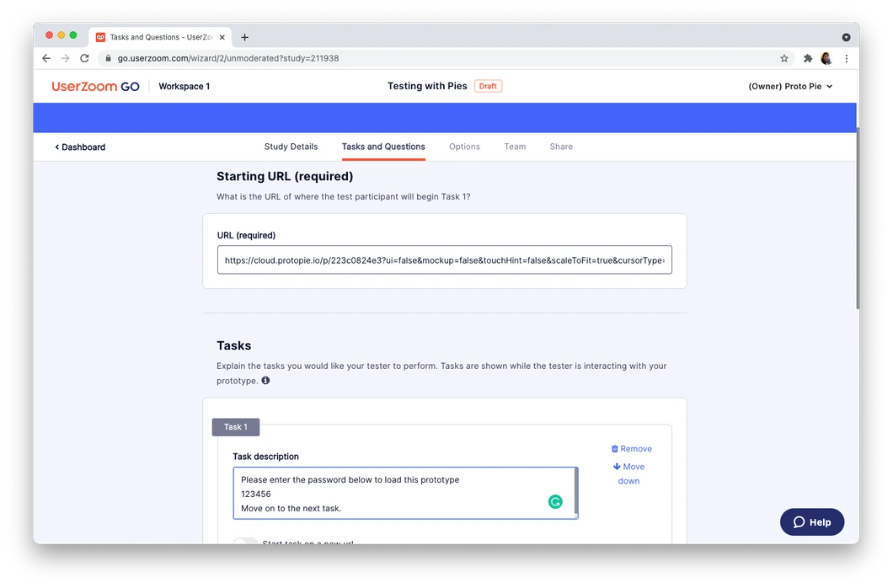Image resolution: width=893 pixels, height=588 pixels.
Task: Return to the Dashboard
Action: tap(80, 147)
